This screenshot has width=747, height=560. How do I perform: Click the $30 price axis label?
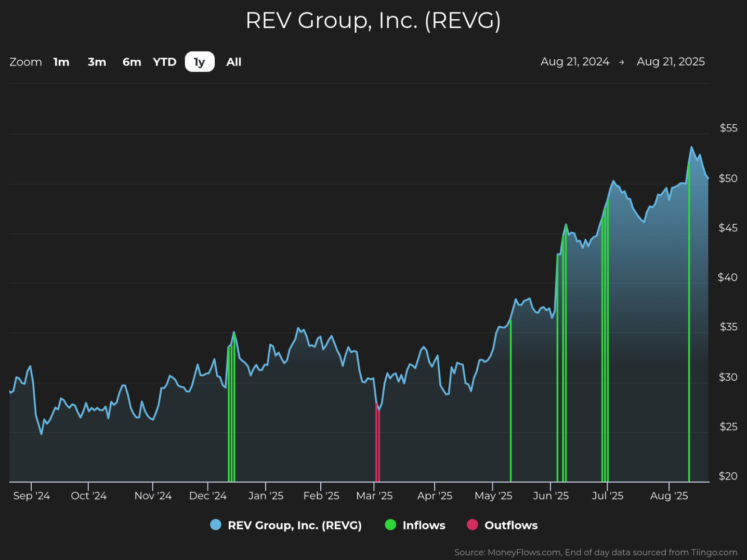pyautogui.click(x=728, y=377)
